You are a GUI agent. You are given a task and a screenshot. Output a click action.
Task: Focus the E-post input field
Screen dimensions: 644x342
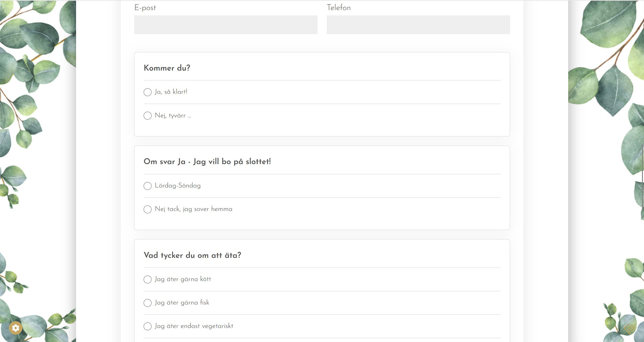click(226, 25)
